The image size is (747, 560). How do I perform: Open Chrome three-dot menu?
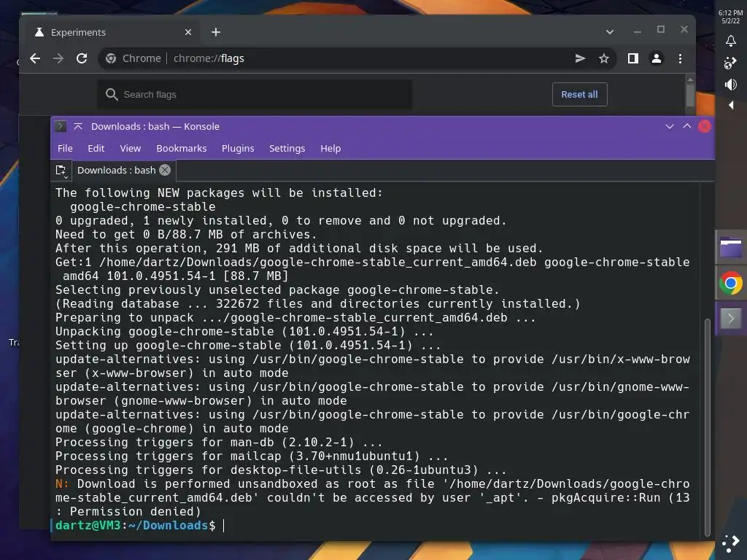click(681, 58)
